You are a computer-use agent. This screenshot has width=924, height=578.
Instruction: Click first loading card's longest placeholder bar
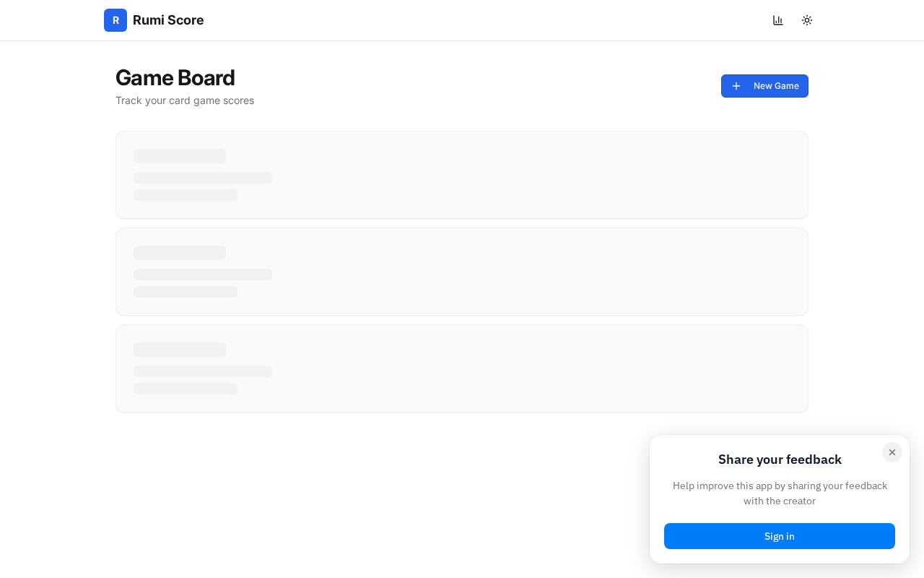point(203,178)
